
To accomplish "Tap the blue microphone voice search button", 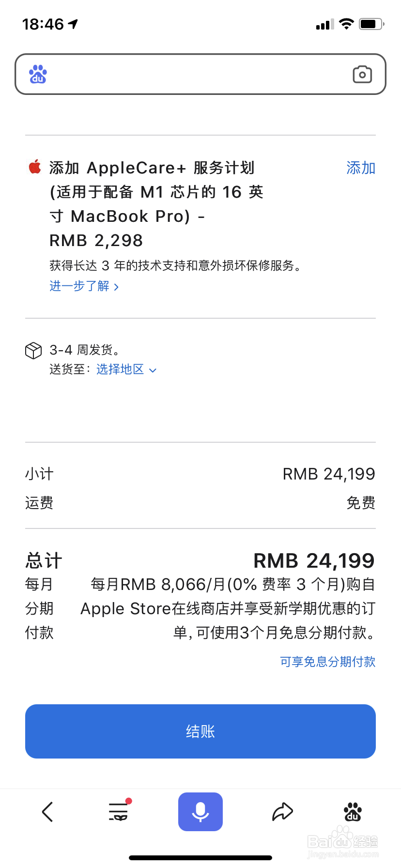I will (200, 812).
